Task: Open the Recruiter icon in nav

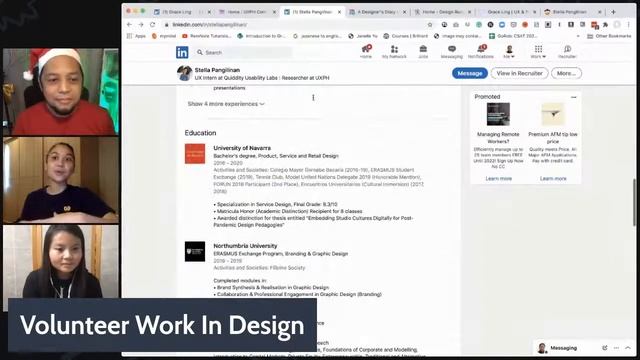Action: point(567,51)
